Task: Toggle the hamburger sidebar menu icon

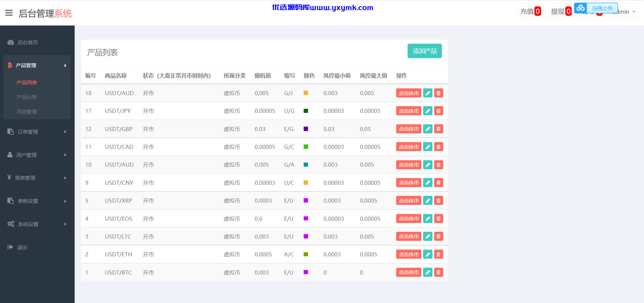Action: (9, 13)
